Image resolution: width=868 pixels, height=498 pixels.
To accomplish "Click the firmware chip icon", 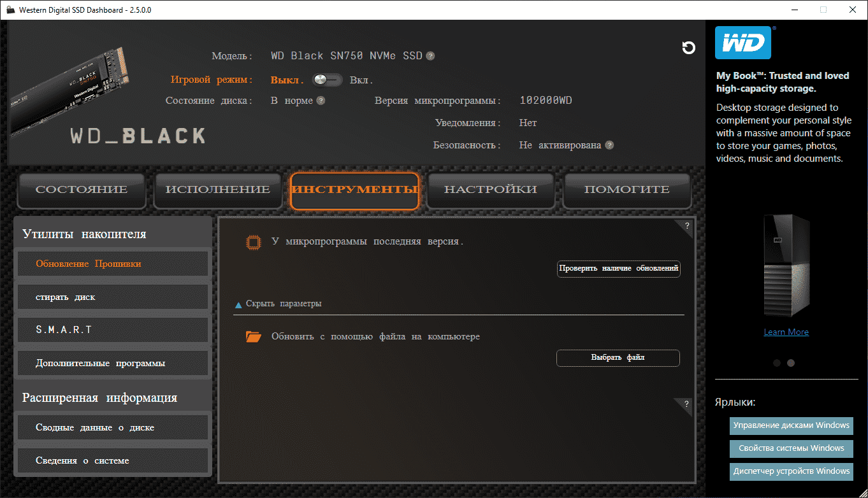I will pos(253,242).
